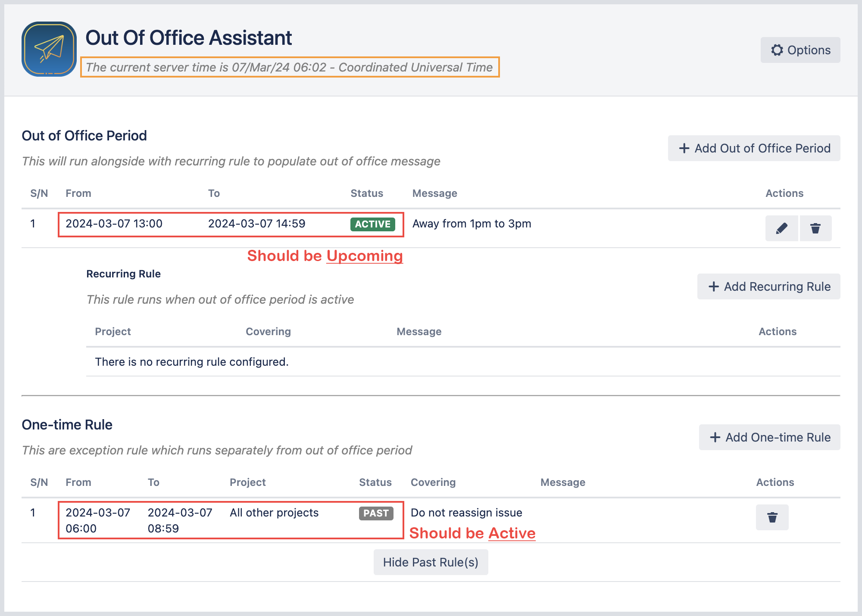Click 'Do not reassign issue' covering cell
This screenshot has height=616, width=862.
(x=466, y=513)
